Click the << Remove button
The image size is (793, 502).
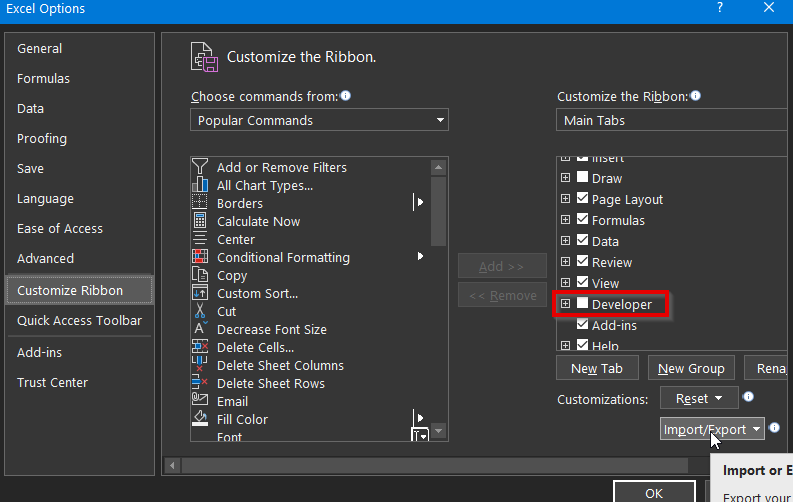502,295
